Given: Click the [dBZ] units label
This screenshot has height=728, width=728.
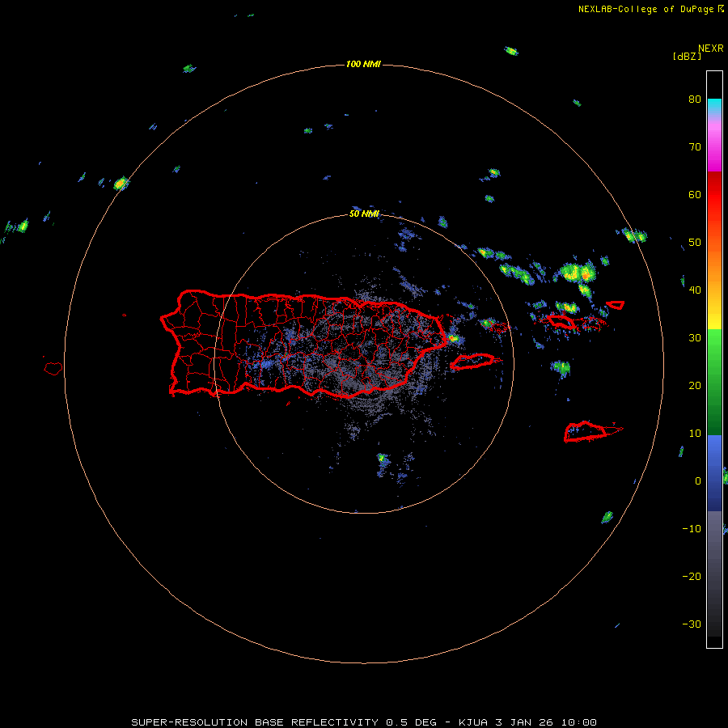Looking at the screenshot, I should (x=687, y=56).
